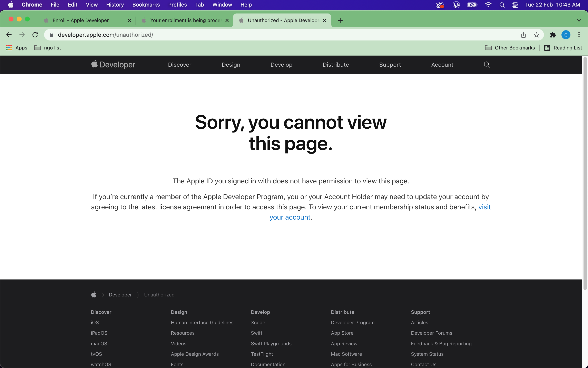588x368 pixels.
Task: Open the Bookmarks menu
Action: (x=146, y=5)
